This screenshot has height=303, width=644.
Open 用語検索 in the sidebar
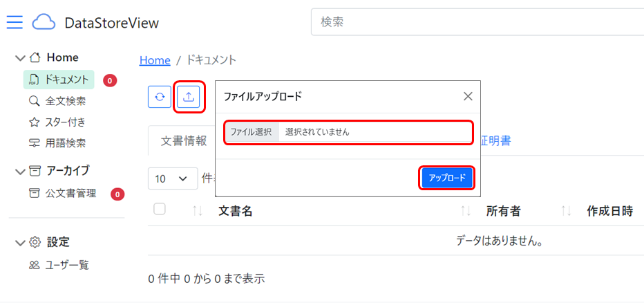(66, 143)
